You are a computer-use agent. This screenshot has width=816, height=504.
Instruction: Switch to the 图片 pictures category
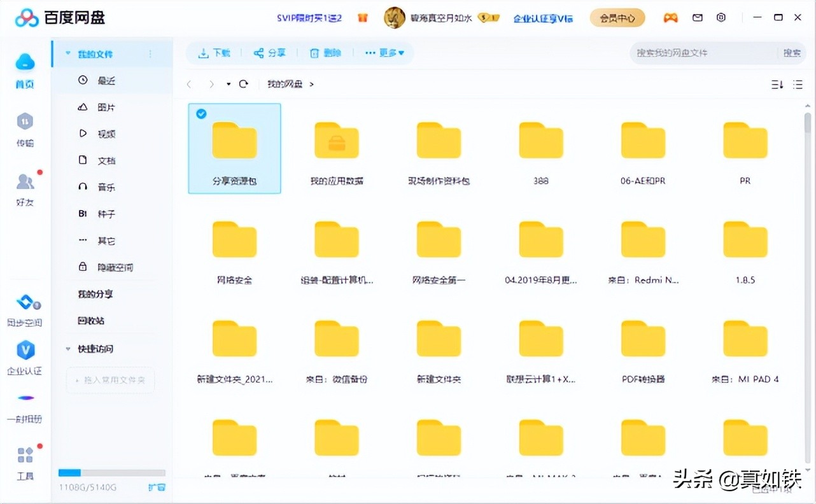tap(106, 106)
